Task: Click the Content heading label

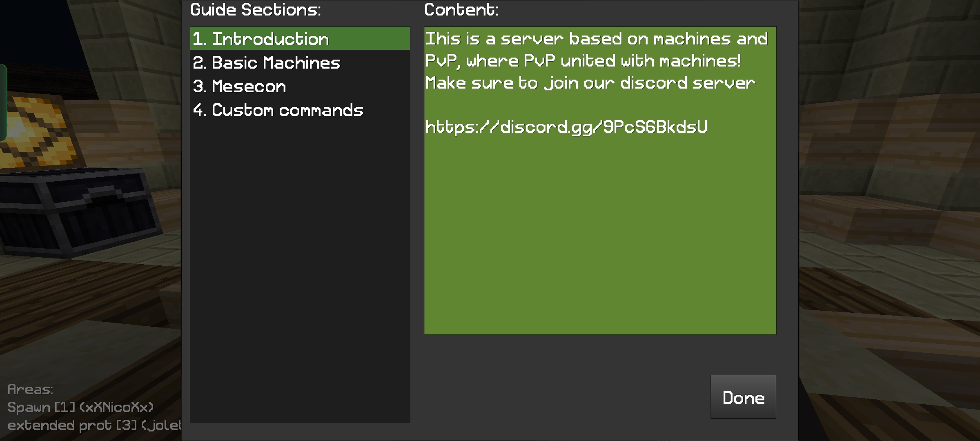Action: point(461,10)
